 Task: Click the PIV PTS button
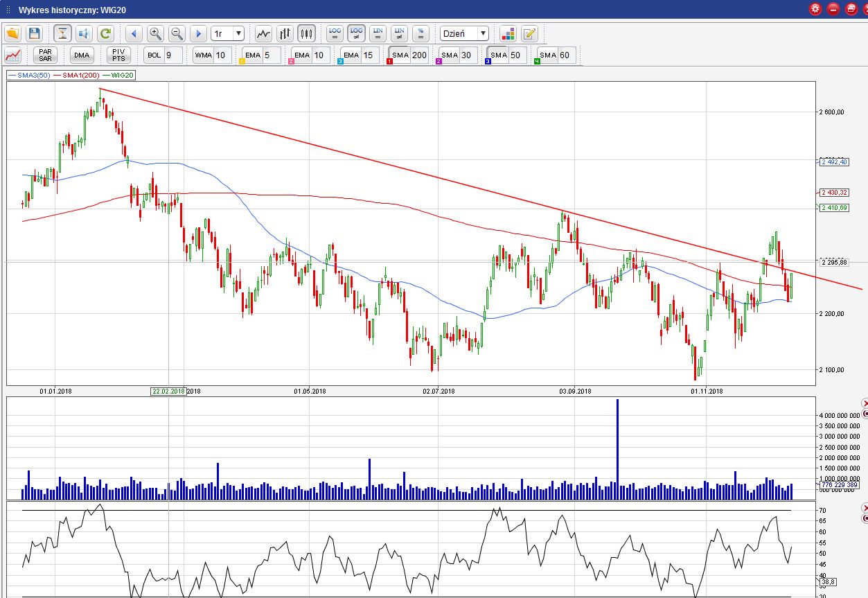tap(118, 55)
